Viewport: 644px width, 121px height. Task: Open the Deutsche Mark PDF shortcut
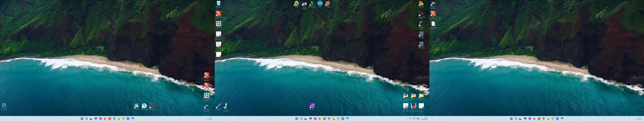pyautogui.click(x=406, y=107)
